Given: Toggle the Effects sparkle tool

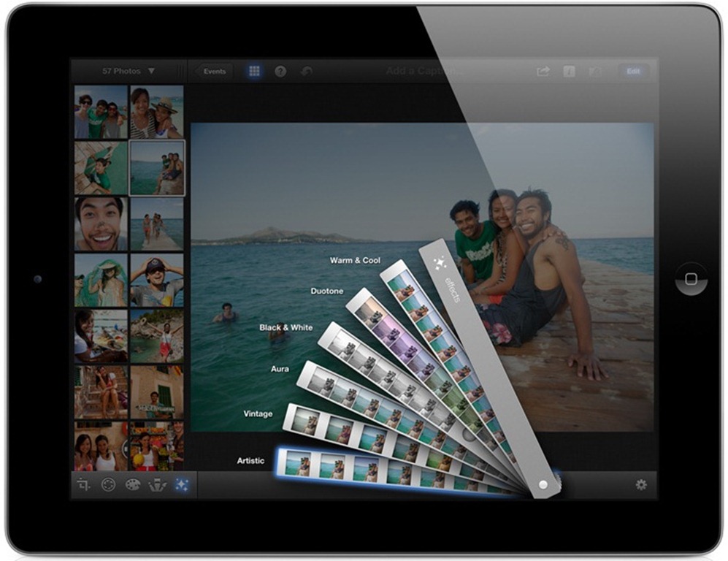Looking at the screenshot, I should coord(182,484).
